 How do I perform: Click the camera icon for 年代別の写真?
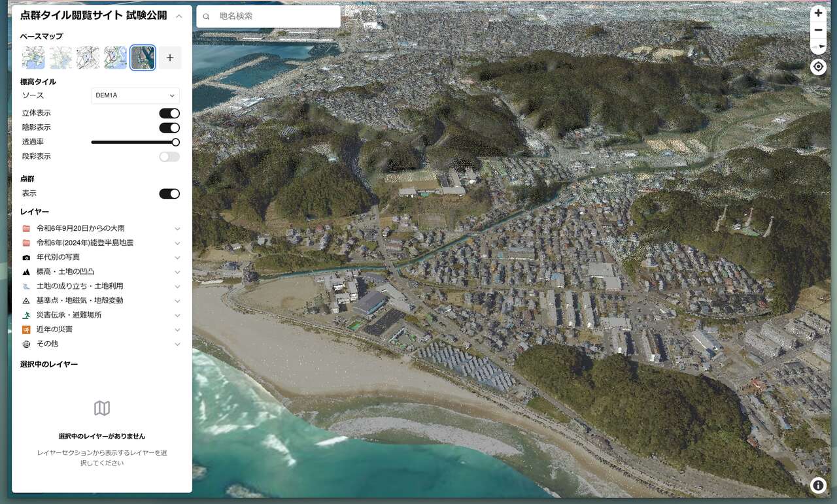[26, 258]
